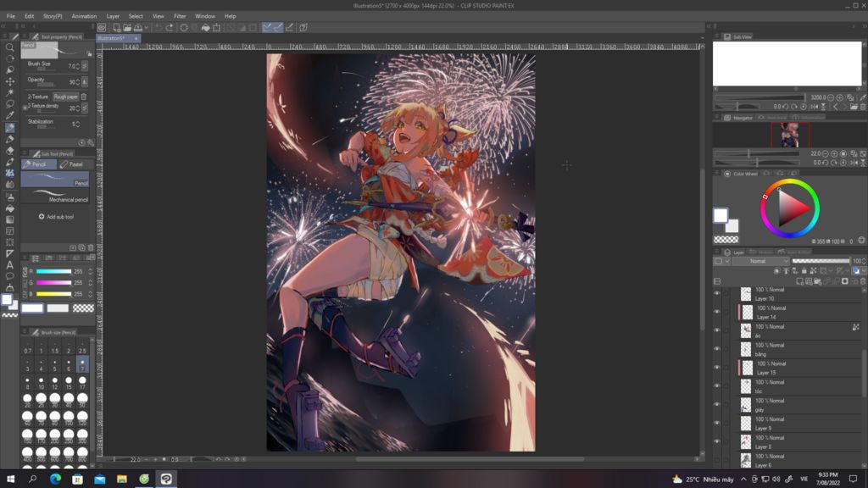Open the Animation menu
The image size is (868, 488).
click(84, 16)
